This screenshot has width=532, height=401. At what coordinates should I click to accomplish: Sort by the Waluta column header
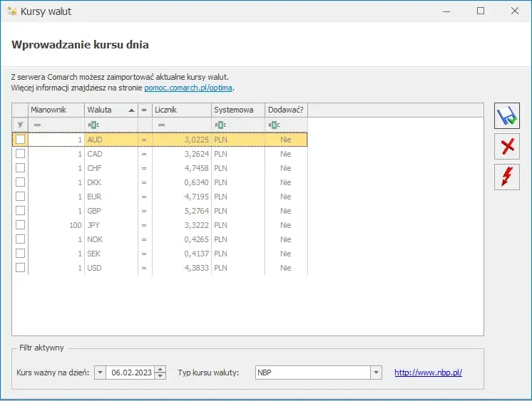pyautogui.click(x=111, y=110)
